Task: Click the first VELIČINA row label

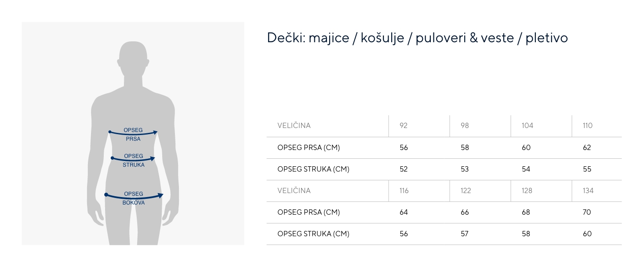Action: point(294,126)
